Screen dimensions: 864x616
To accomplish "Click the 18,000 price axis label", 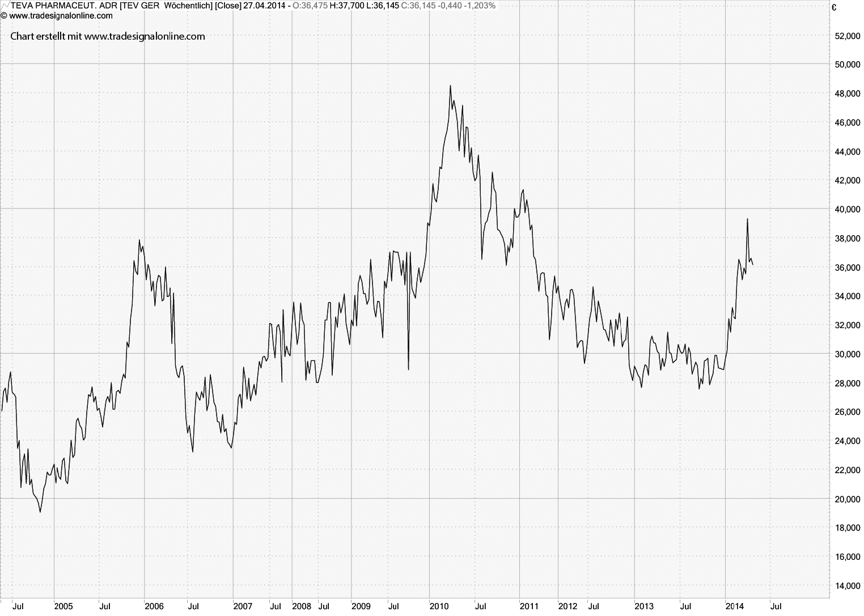I will coord(848,528).
